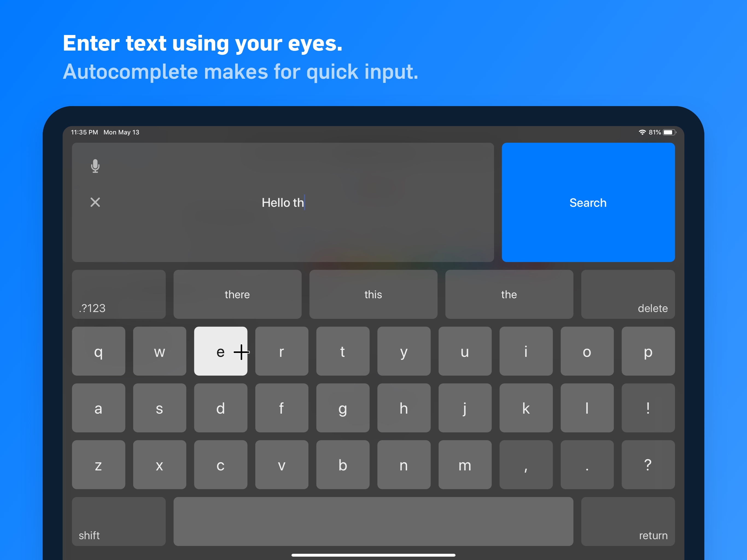Choose the 'the' autocomplete suggestion
This screenshot has width=747, height=560.
509,294
